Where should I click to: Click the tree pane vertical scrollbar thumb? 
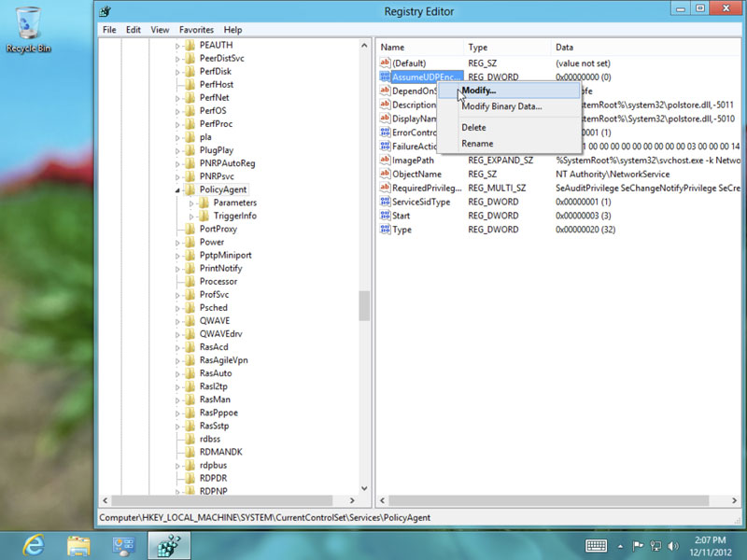pos(365,305)
